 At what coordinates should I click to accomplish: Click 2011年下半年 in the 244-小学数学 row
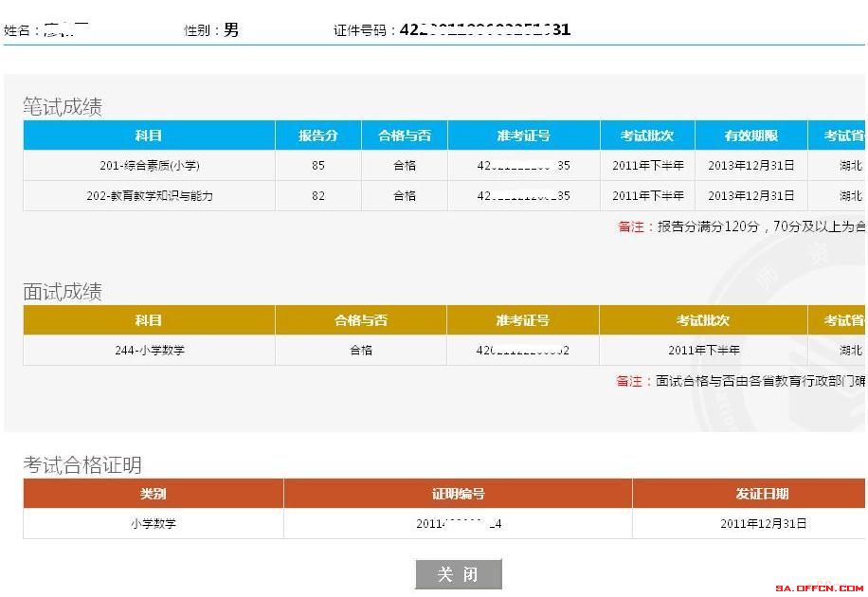[703, 350]
